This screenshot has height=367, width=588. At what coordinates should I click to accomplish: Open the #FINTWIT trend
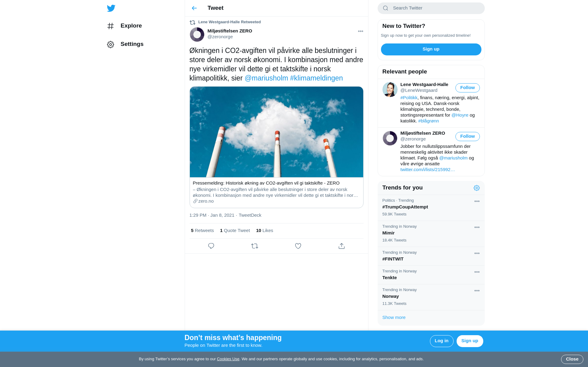(x=393, y=259)
